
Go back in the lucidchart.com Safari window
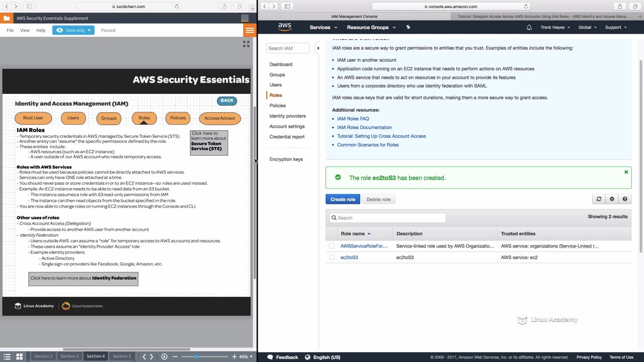(x=6, y=7)
